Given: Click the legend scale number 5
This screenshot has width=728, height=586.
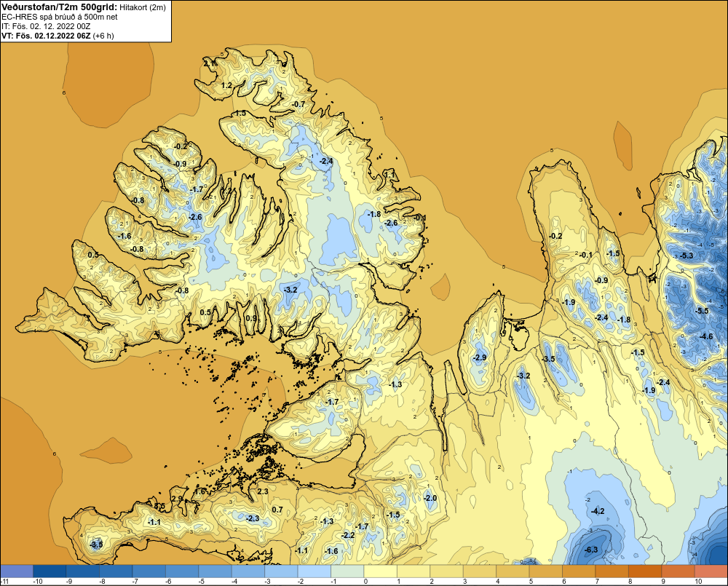Looking at the screenshot, I should click(x=531, y=582).
